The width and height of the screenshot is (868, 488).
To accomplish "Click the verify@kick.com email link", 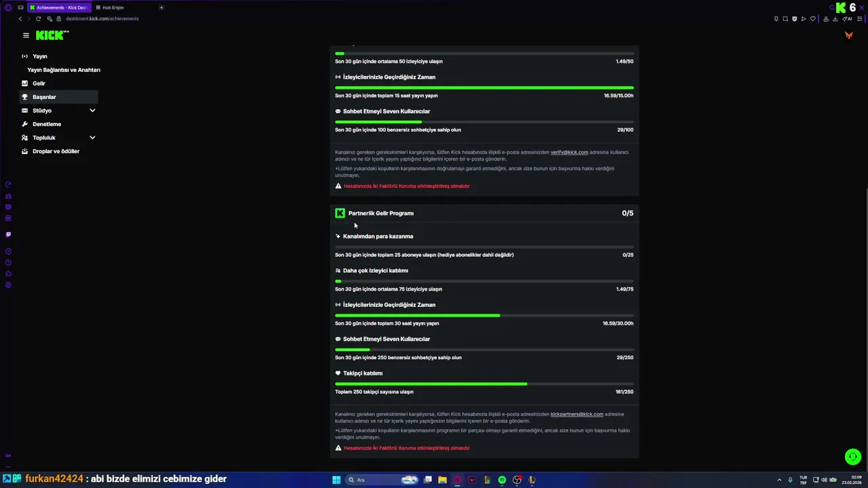I will coord(569,152).
